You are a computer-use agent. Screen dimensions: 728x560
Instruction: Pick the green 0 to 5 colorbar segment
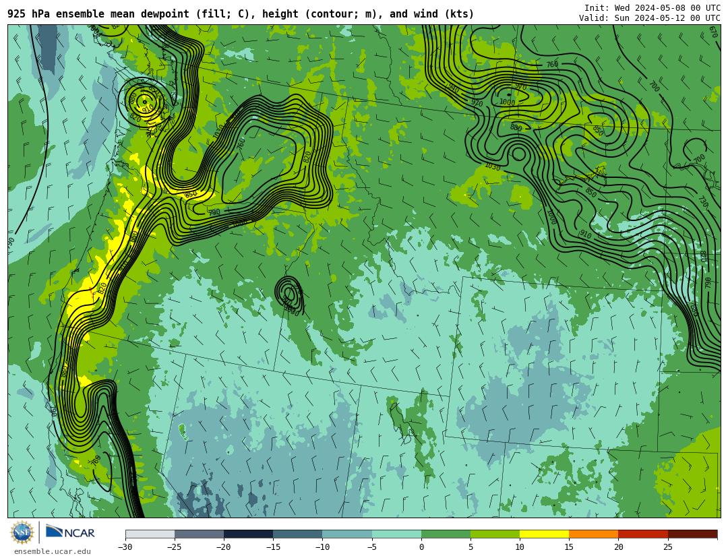tap(446, 534)
